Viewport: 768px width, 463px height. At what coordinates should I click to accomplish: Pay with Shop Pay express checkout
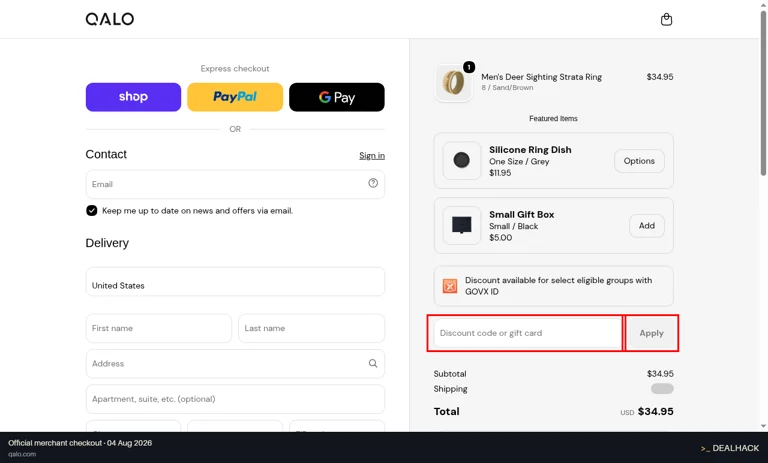pyautogui.click(x=133, y=97)
